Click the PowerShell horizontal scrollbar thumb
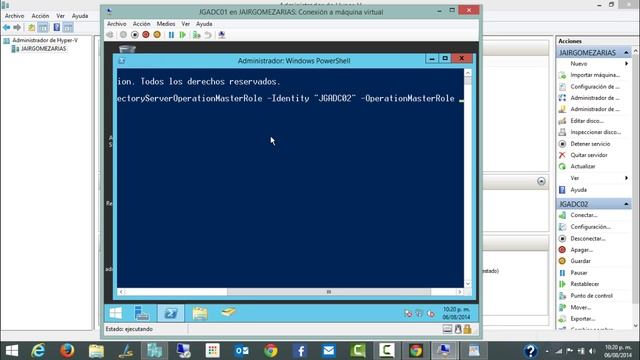640x360 pixels. 329,292
